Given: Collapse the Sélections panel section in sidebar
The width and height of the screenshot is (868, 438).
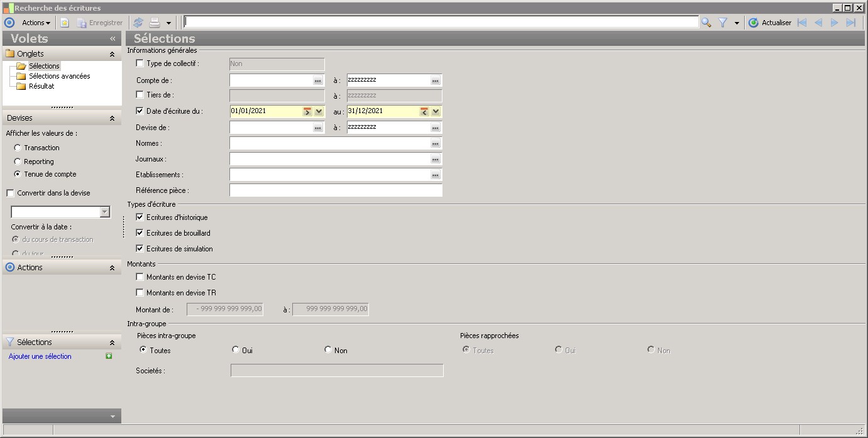Looking at the screenshot, I should (x=112, y=342).
